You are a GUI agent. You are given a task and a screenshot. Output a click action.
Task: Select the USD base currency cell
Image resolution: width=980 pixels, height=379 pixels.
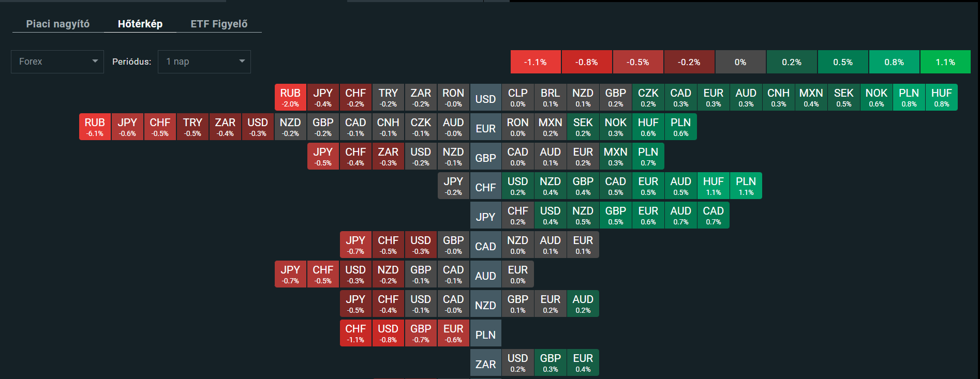click(x=485, y=98)
